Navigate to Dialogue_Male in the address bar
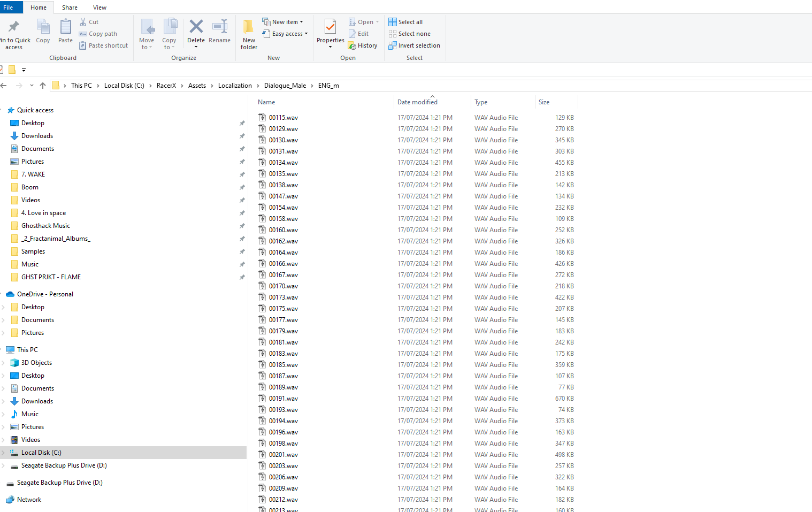Image resolution: width=812 pixels, height=512 pixels. (285, 86)
